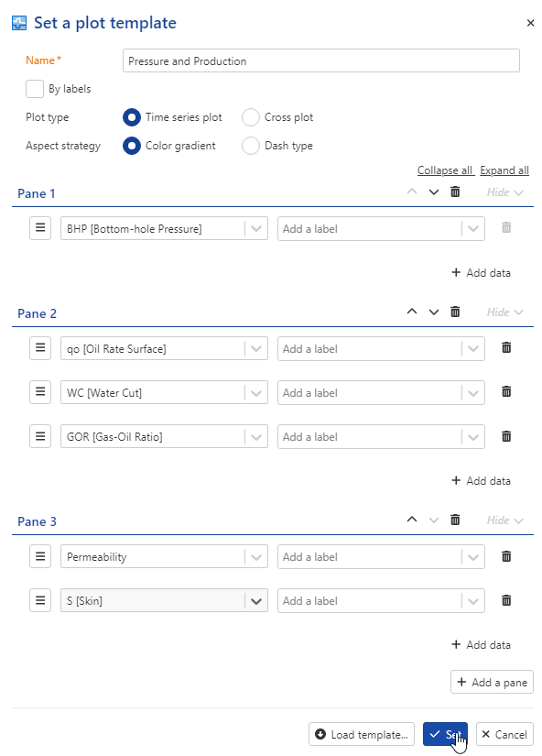Add data to Pane 1
This screenshot has width=542, height=756.
481,273
